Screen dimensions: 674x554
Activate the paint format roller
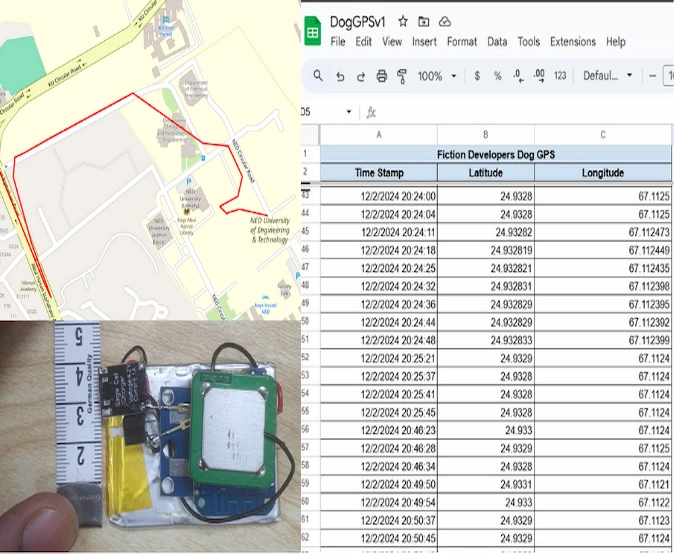[402, 76]
